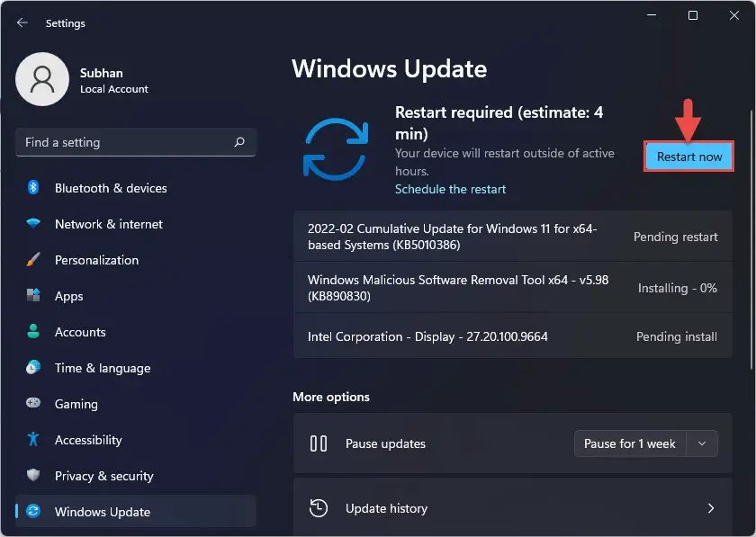This screenshot has width=756, height=537.
Task: Click the Installing - 0% status
Action: click(678, 288)
